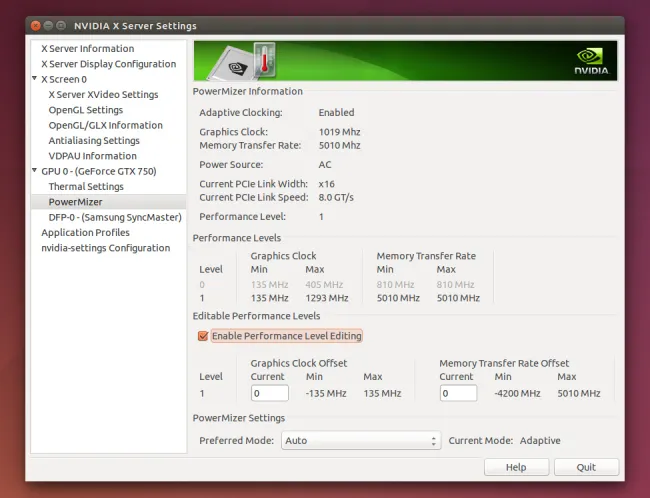This screenshot has width=650, height=498.
Task: Open VDPAU Information
Action: pyautogui.click(x=92, y=156)
